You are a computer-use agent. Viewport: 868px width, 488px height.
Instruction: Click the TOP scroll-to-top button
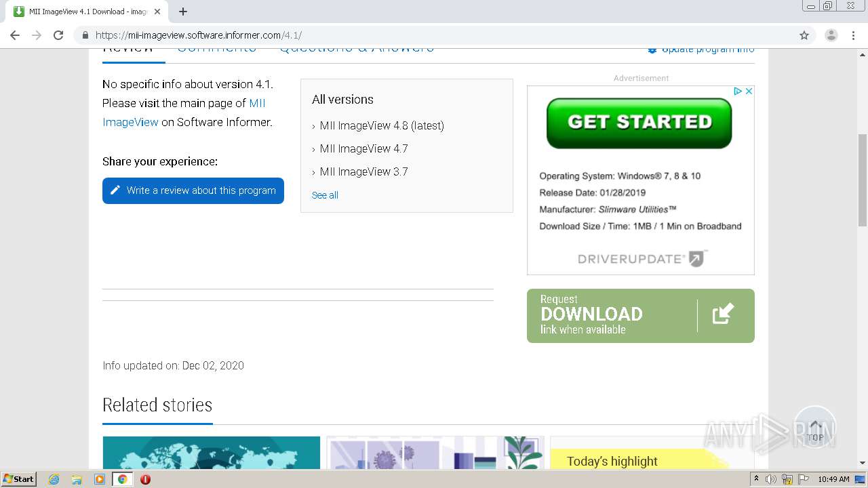coord(814,427)
